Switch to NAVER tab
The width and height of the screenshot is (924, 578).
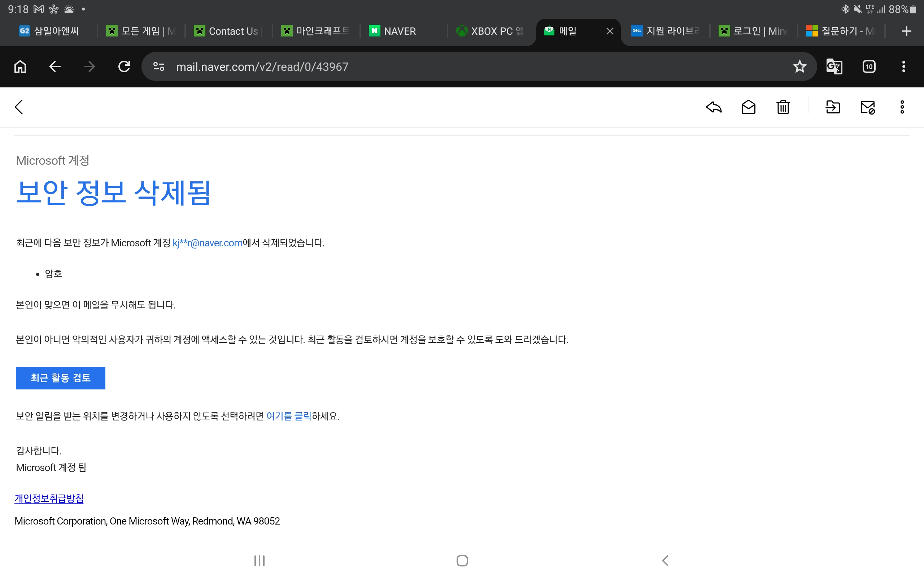(403, 31)
